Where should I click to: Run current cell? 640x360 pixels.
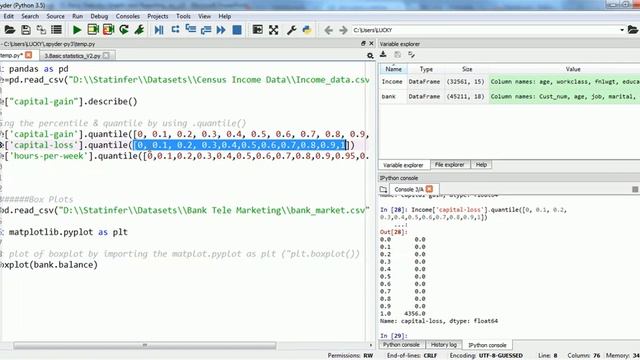[93, 30]
